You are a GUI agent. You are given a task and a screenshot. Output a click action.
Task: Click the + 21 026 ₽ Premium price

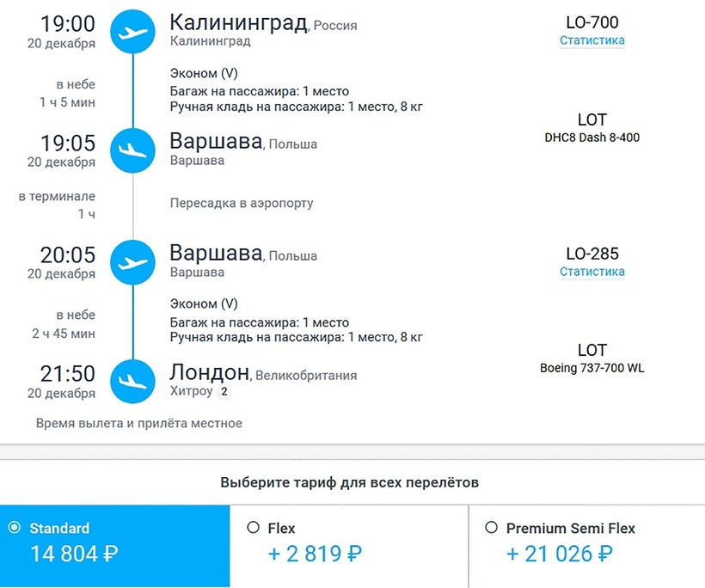559,554
